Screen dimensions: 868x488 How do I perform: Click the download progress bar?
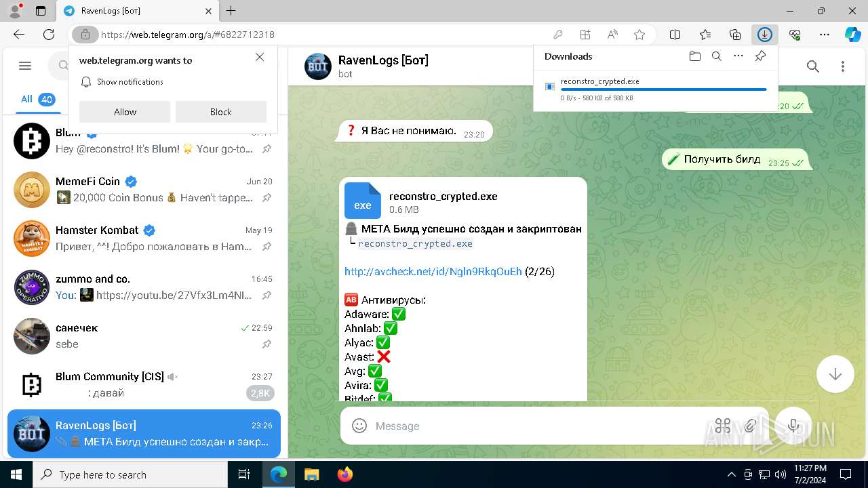[x=663, y=89]
